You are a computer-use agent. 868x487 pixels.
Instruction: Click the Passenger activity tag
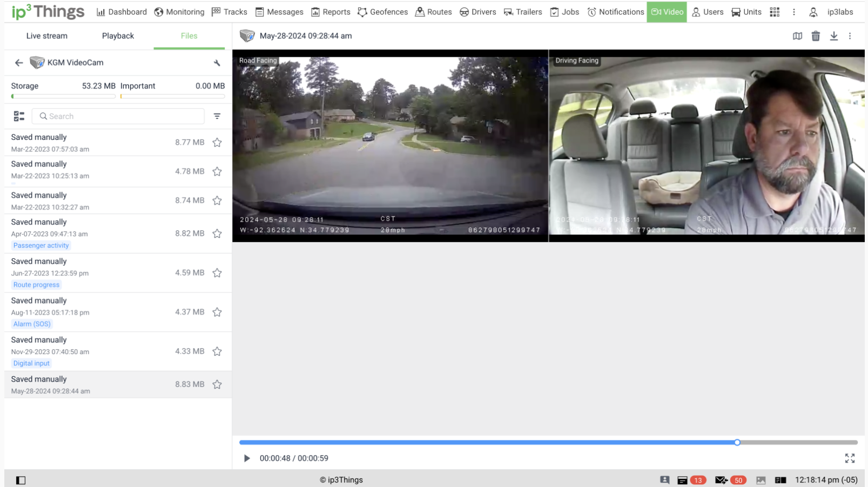tap(41, 245)
